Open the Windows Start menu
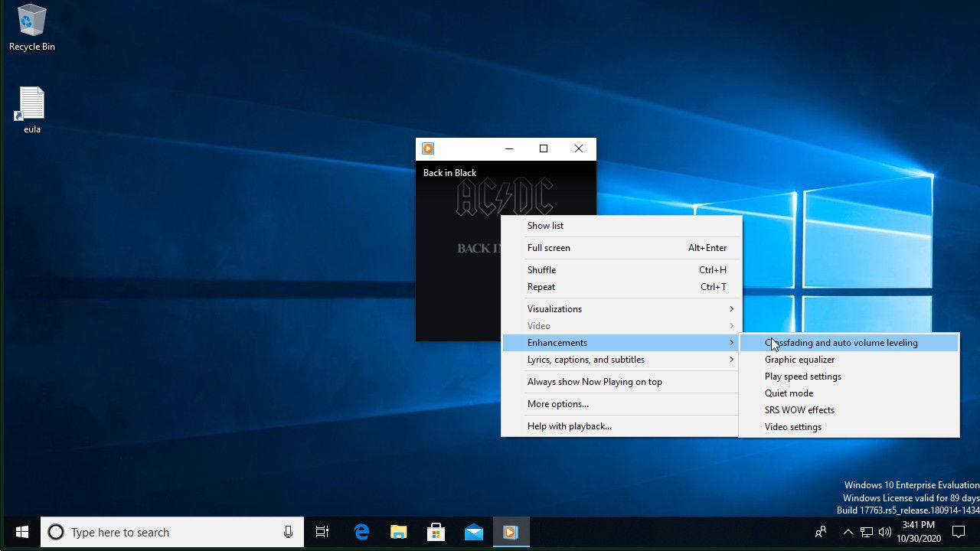 pos(21,532)
